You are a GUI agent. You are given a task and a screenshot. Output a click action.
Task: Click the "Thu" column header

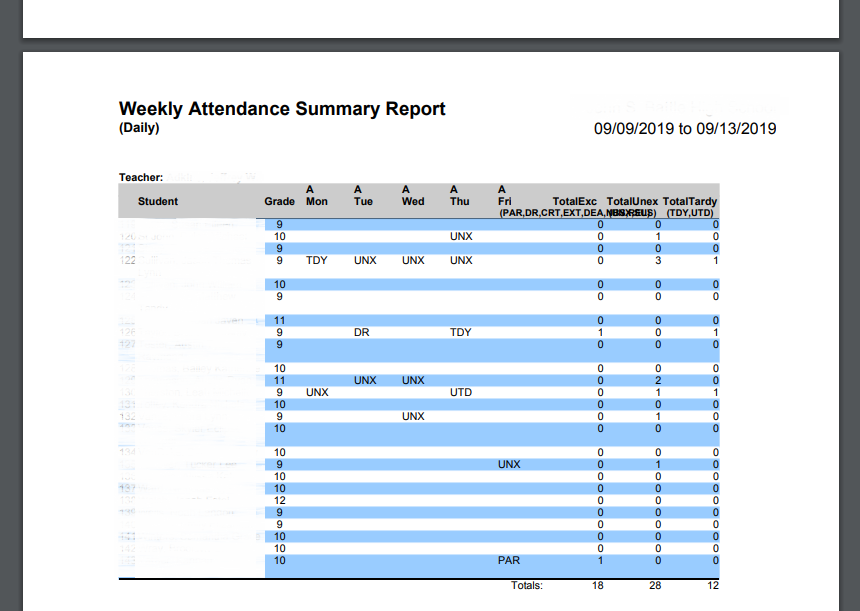[x=460, y=201]
